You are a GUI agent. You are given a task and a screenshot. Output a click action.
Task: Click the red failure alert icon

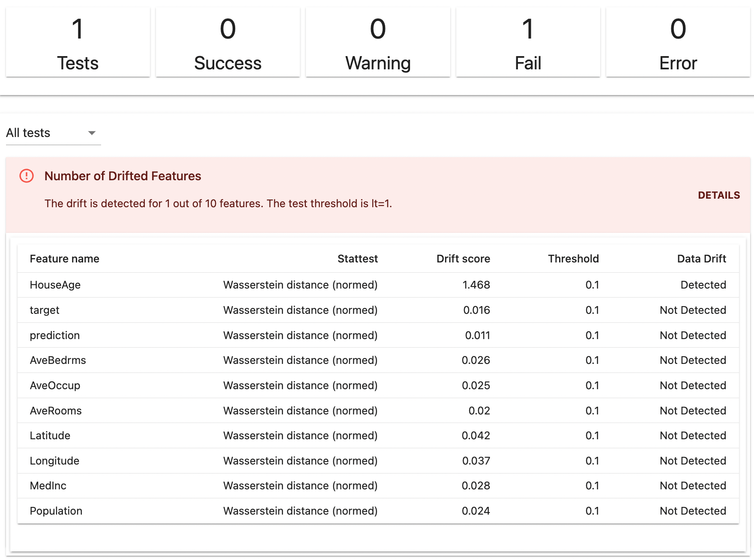tap(27, 176)
